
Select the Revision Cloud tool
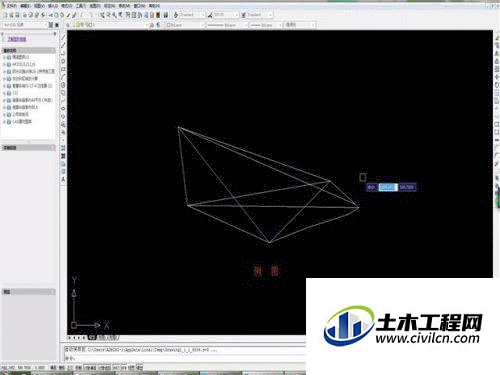(x=63, y=93)
